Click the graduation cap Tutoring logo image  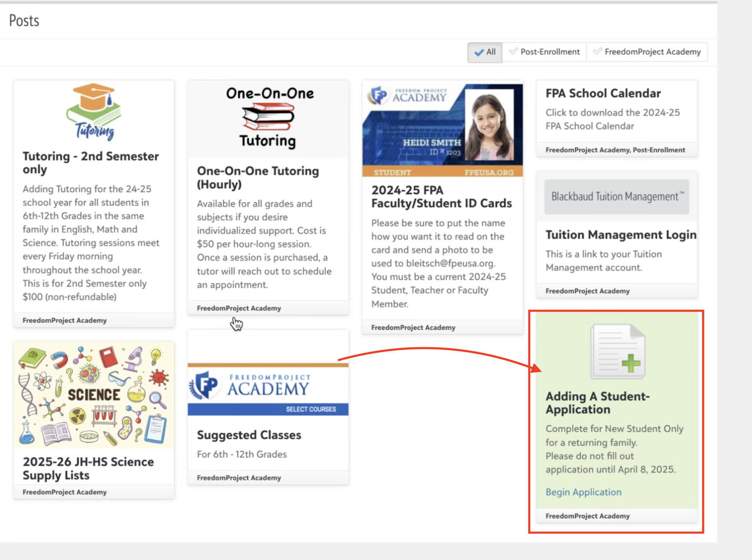(x=94, y=112)
